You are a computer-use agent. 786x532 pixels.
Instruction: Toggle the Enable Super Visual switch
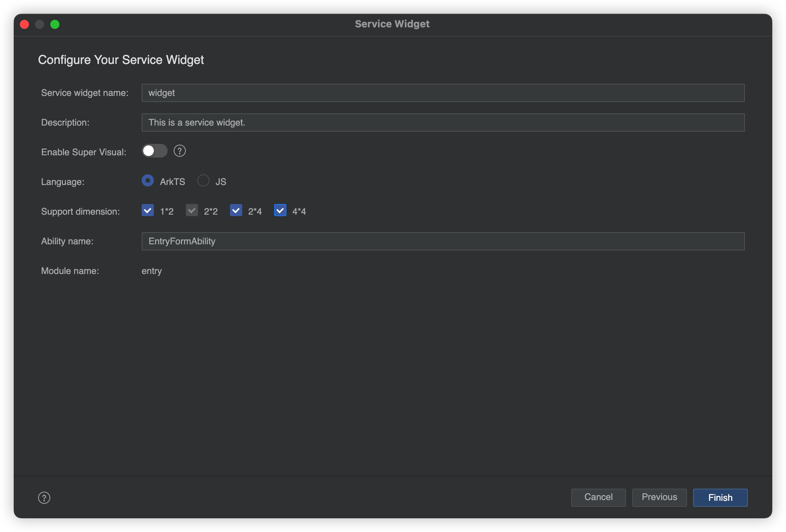tap(154, 151)
